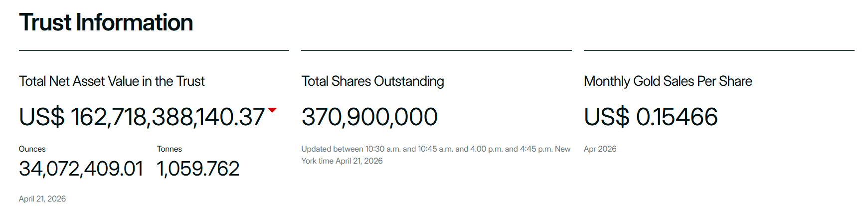Click the 0.15466 gold sales number

[677, 117]
